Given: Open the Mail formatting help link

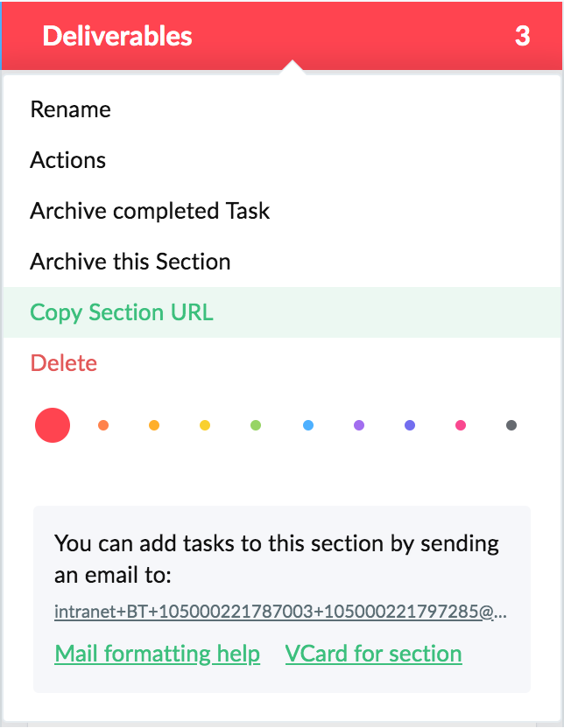Looking at the screenshot, I should click(x=157, y=654).
